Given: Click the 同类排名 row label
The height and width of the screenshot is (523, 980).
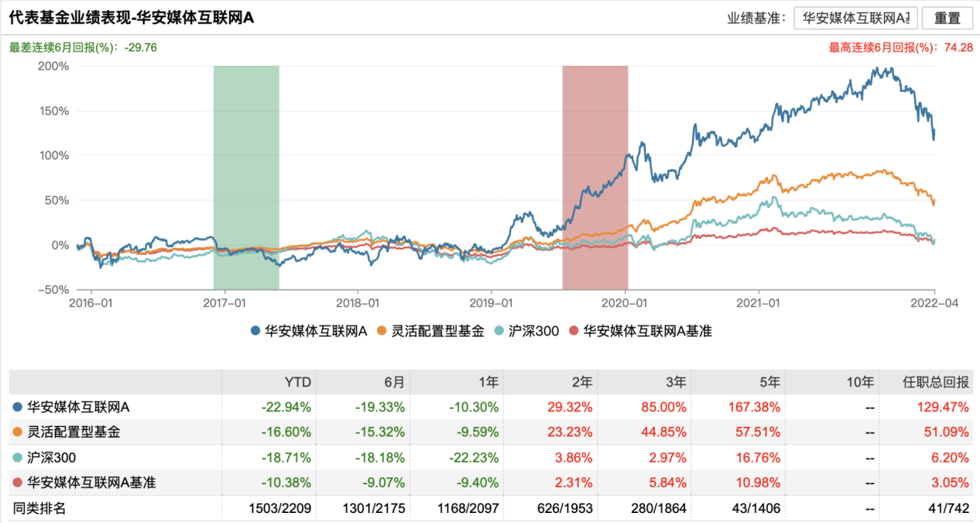Looking at the screenshot, I should [38, 508].
